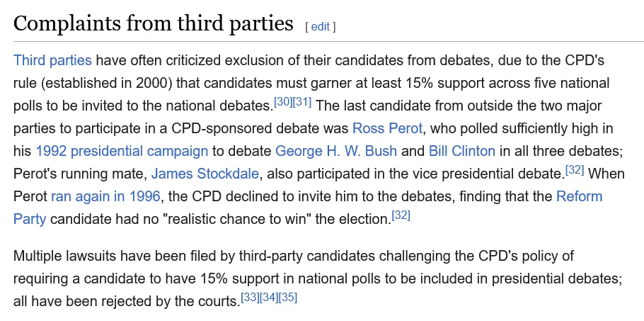This screenshot has width=644, height=321.
Task: Jump to citation 34
Action: 269,298
